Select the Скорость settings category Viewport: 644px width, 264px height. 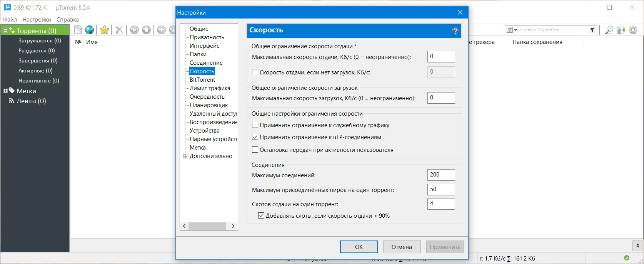pyautogui.click(x=202, y=71)
